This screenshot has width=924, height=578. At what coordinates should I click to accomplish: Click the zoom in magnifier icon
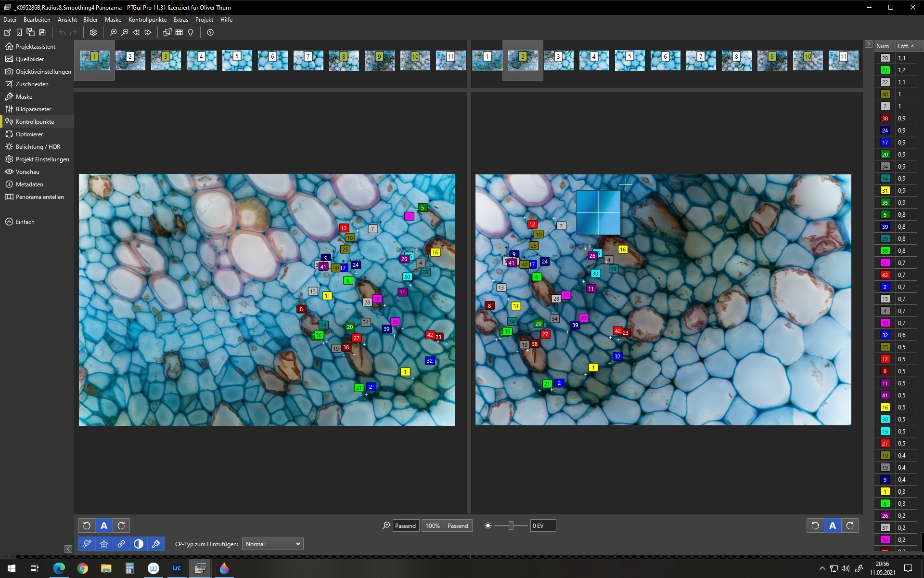(113, 32)
